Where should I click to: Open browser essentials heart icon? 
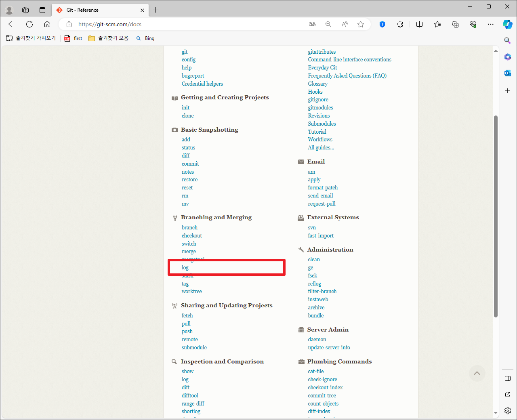[x=473, y=24]
